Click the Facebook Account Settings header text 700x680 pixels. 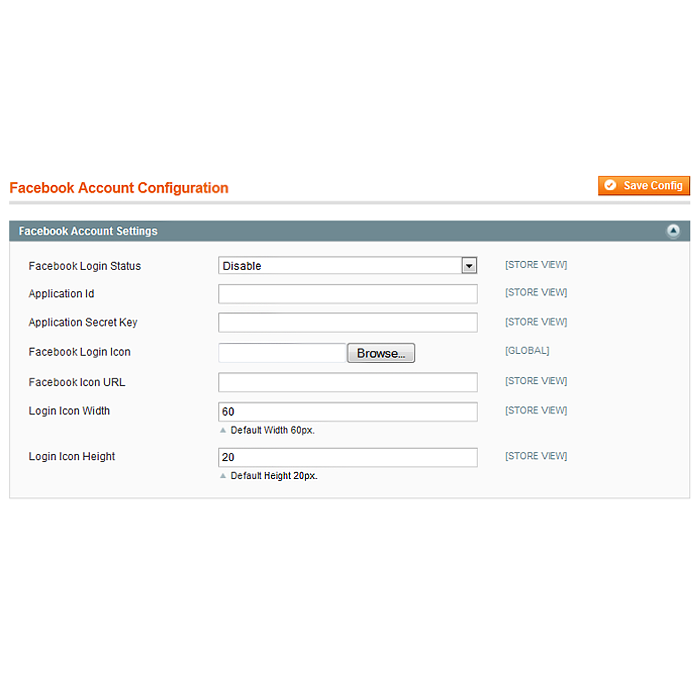[x=88, y=231]
